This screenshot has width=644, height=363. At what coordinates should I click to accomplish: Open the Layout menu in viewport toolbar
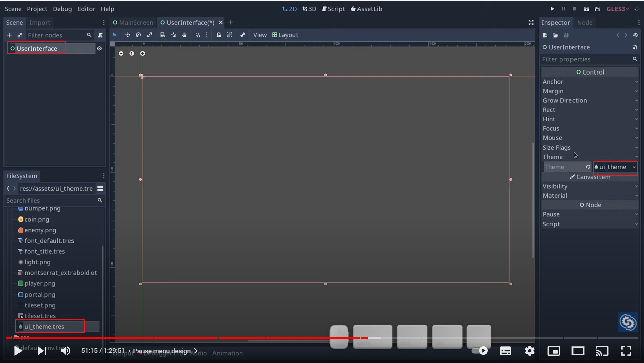tap(285, 35)
